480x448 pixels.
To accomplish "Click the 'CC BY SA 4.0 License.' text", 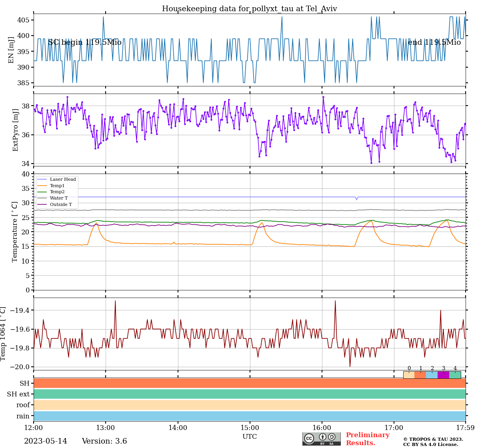I will point(431,444).
